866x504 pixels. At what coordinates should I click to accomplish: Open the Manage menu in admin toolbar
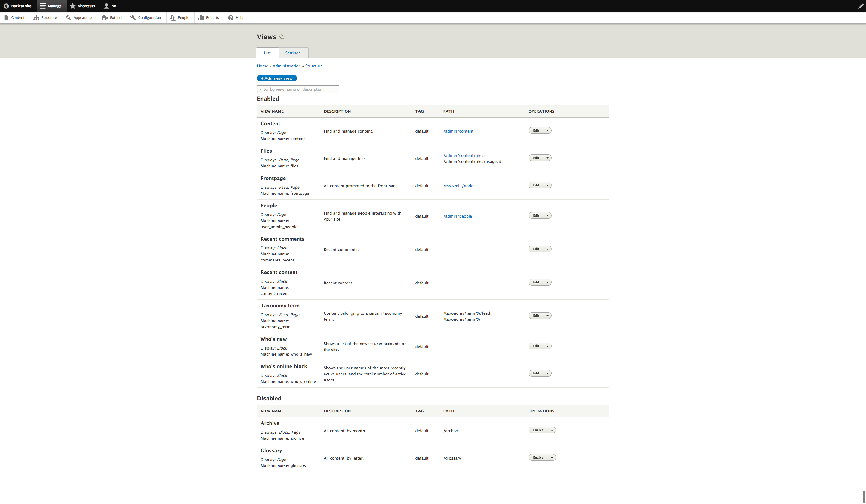(51, 6)
